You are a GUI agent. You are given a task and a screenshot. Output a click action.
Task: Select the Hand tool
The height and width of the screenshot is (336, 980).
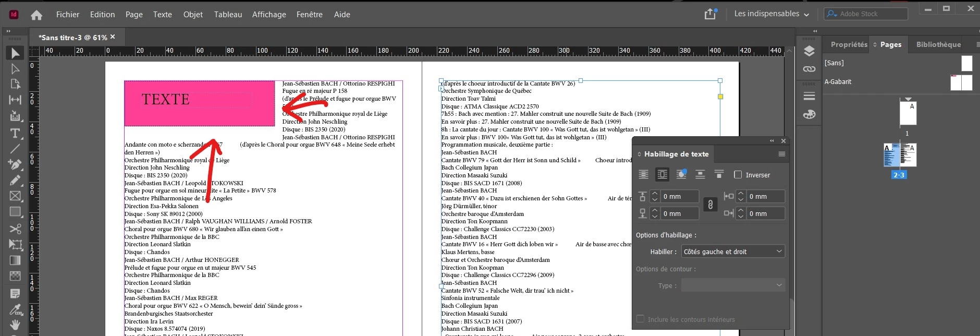pyautogui.click(x=15, y=325)
